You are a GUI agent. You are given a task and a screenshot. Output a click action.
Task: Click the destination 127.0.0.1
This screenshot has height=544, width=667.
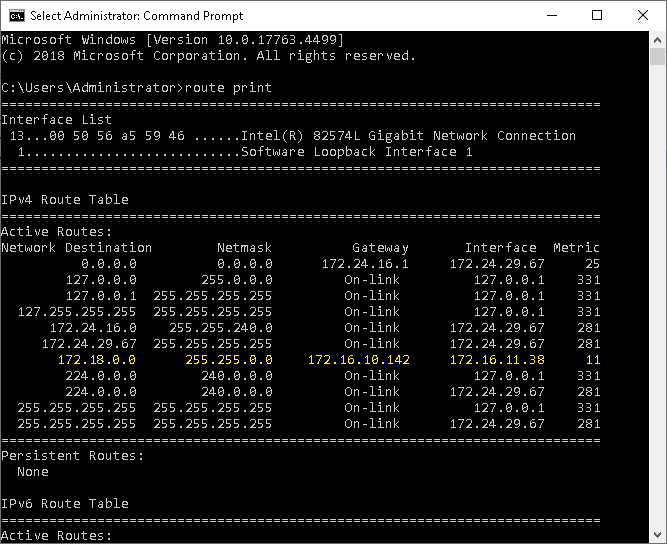tap(101, 296)
